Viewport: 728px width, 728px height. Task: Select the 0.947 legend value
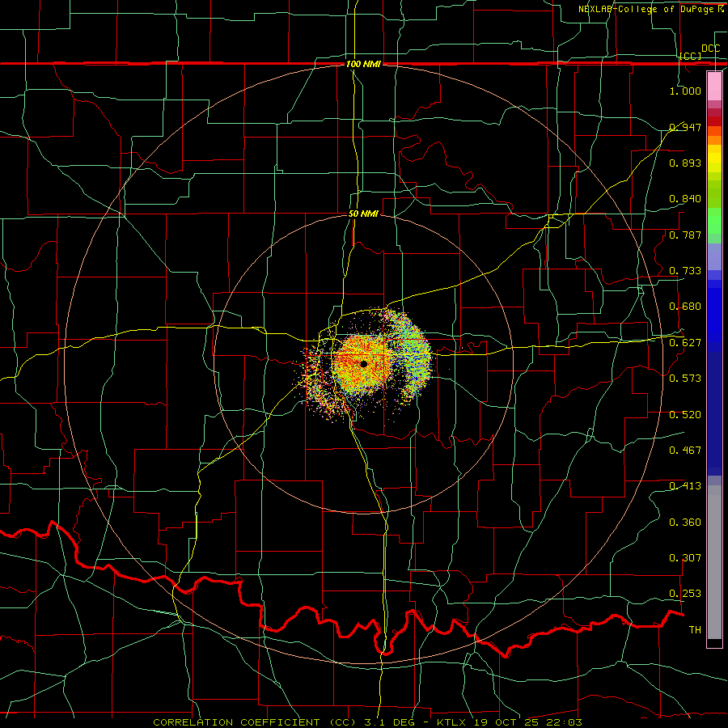click(x=685, y=127)
